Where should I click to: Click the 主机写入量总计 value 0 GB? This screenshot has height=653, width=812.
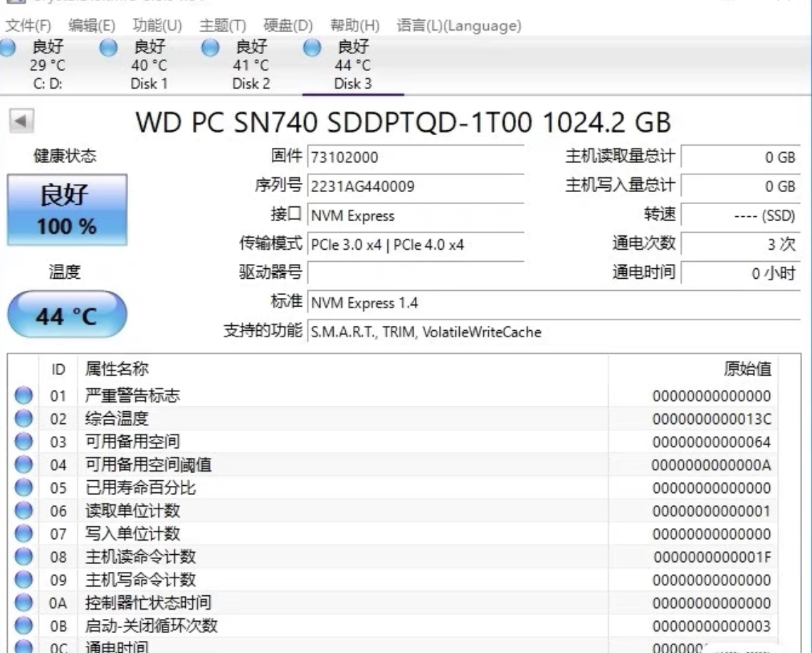pos(741,186)
